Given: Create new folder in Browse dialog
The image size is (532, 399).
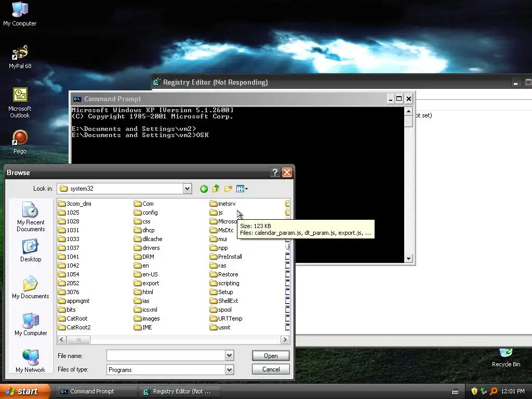Looking at the screenshot, I should (228, 189).
